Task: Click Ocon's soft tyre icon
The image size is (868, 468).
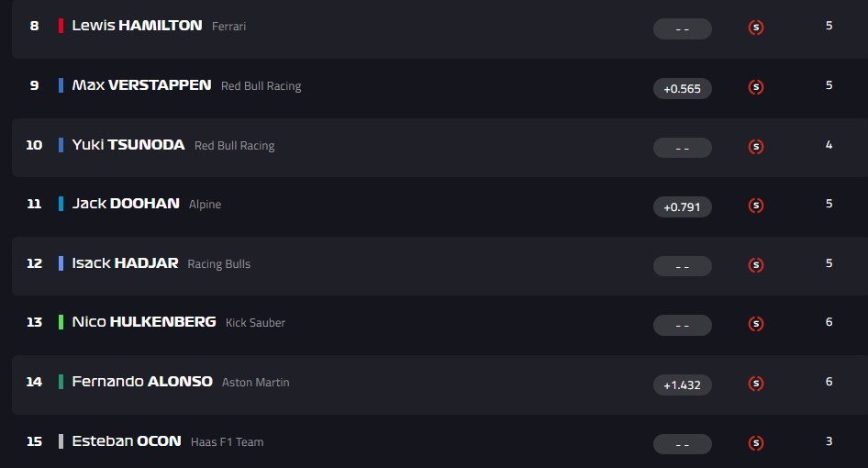Action: [x=756, y=443]
